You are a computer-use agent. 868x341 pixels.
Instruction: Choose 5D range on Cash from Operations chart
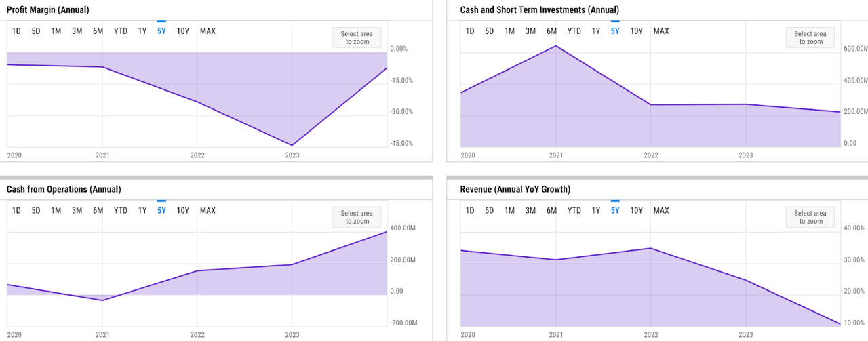point(36,210)
